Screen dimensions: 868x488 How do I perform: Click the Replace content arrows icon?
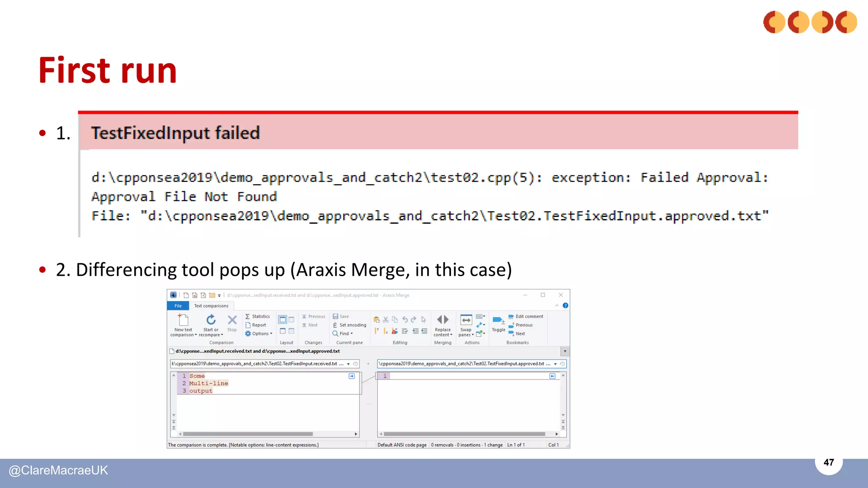click(442, 319)
